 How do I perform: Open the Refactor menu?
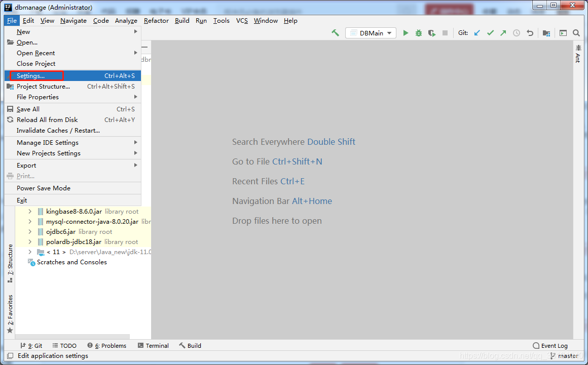pyautogui.click(x=156, y=21)
